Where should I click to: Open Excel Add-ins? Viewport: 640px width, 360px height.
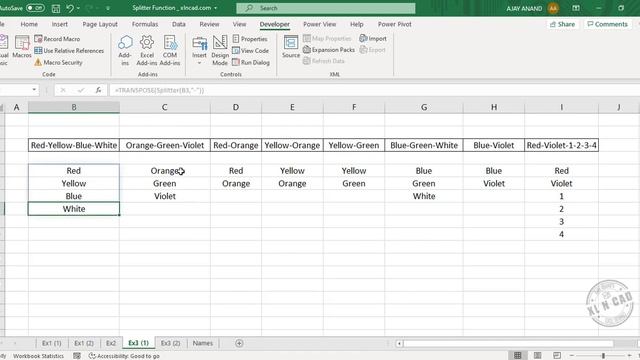[147, 50]
